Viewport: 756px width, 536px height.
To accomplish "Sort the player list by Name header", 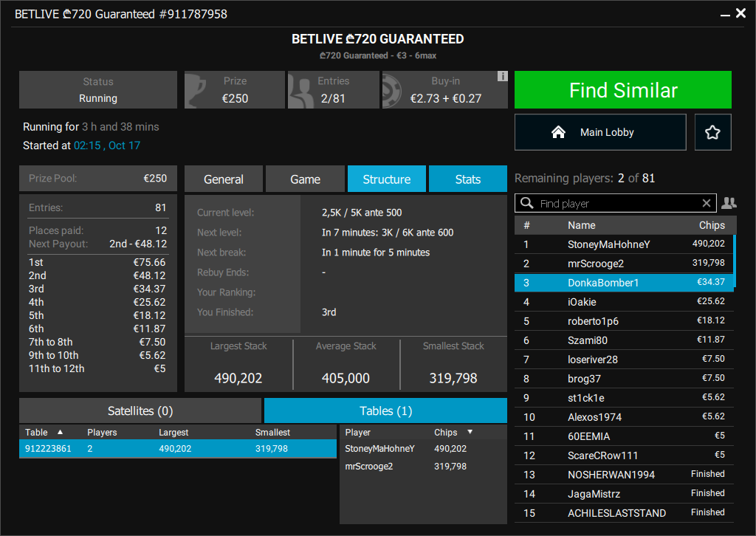I will pos(581,225).
